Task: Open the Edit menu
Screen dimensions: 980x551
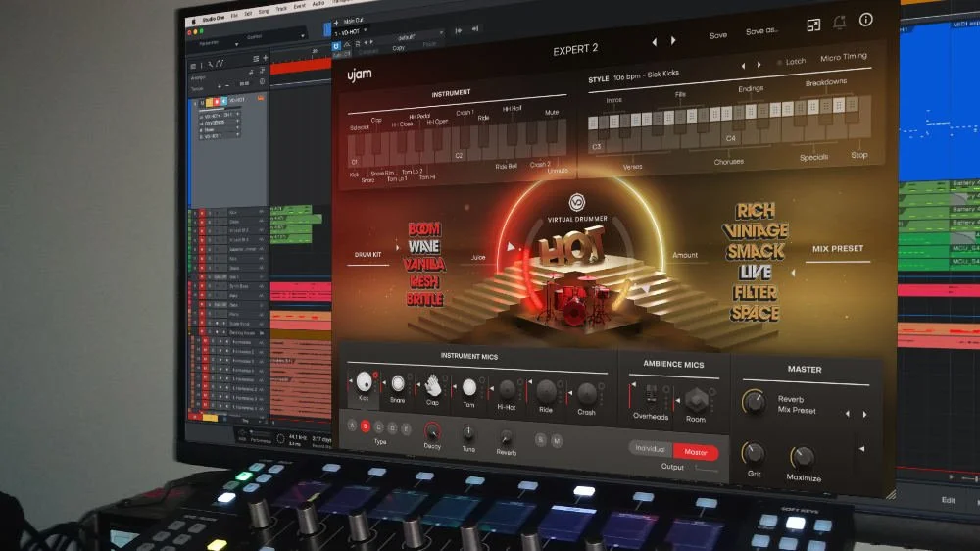Action: click(x=248, y=13)
